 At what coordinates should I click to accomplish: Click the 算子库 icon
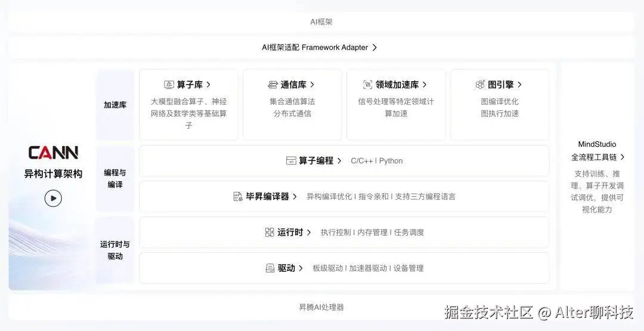pos(169,85)
